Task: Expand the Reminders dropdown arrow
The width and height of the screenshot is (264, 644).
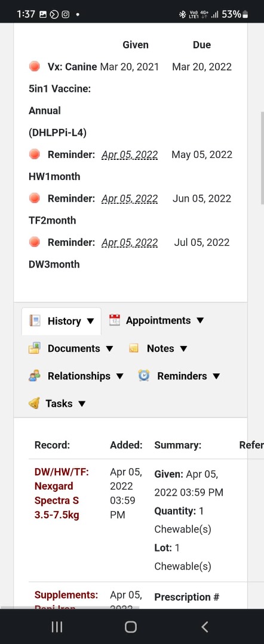Action: coord(216,376)
